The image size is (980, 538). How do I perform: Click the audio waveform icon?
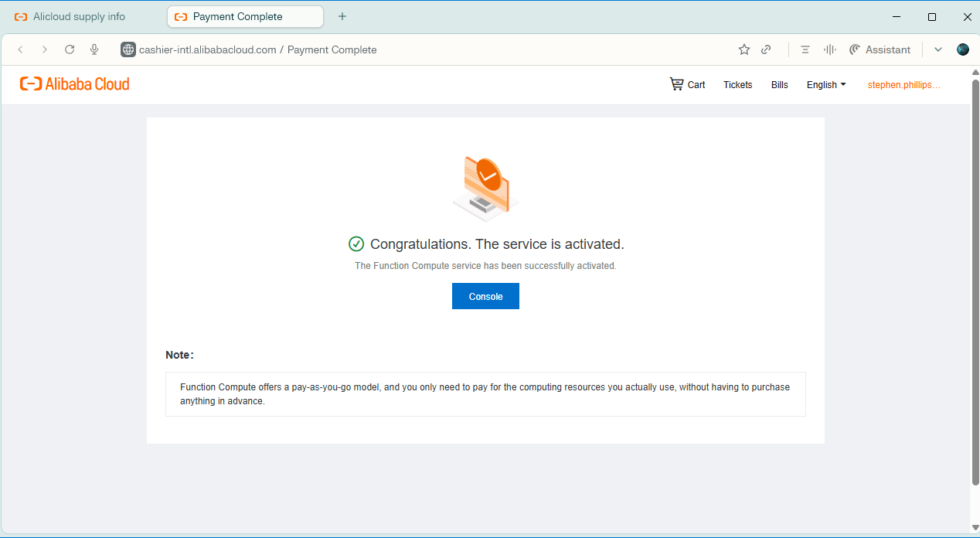(830, 49)
